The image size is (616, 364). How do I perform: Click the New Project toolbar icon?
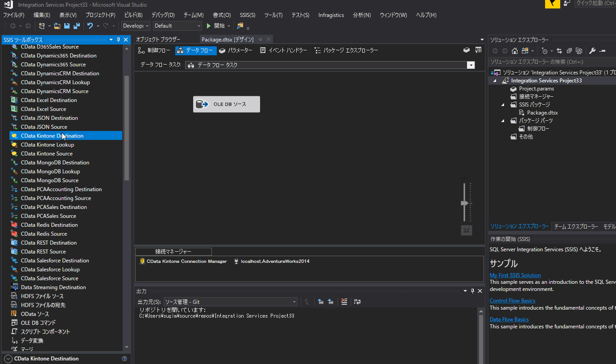41,26
